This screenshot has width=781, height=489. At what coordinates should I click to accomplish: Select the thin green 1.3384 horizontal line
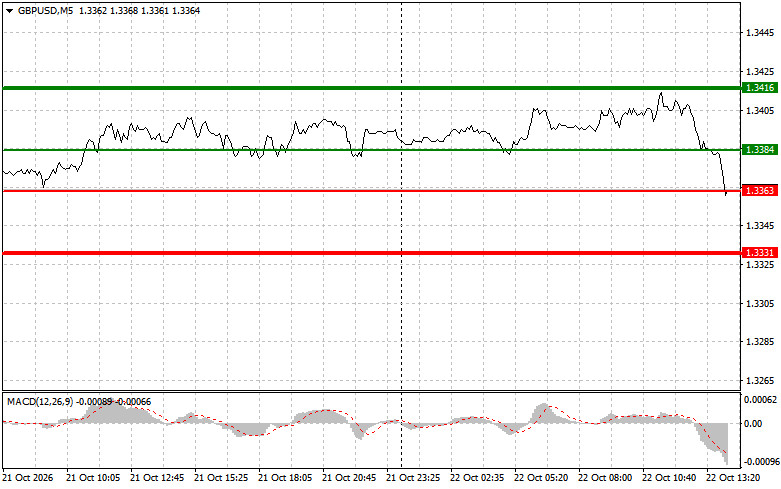[x=372, y=149]
